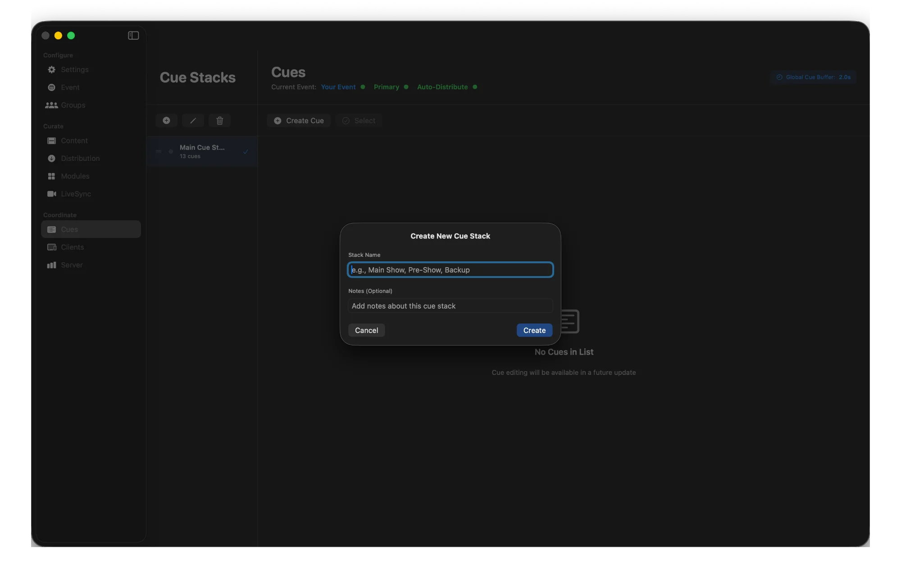
Task: Click the LiveSync camera icon
Action: [x=51, y=194]
